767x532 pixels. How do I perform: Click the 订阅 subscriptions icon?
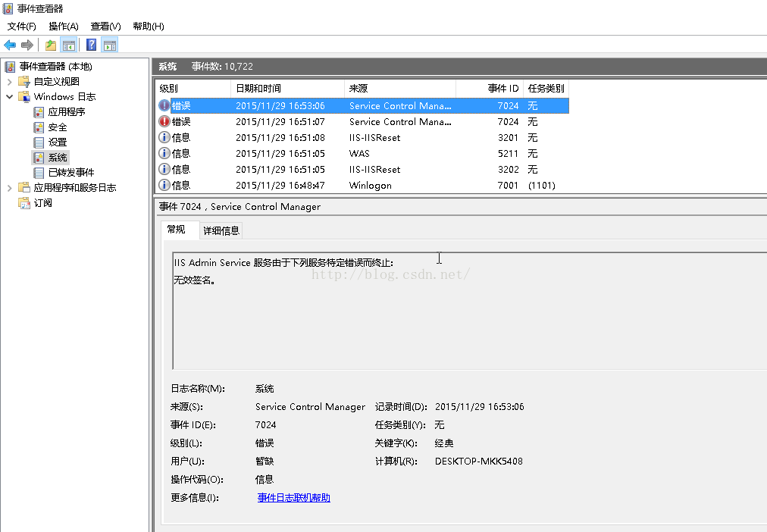tap(24, 203)
